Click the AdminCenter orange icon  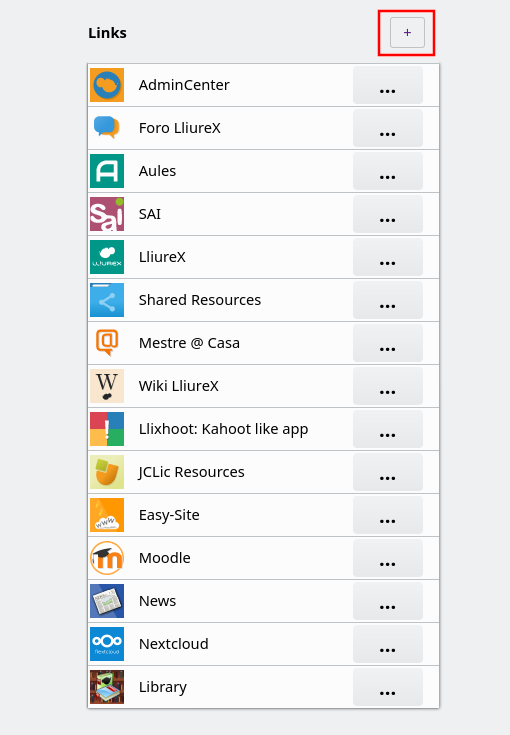tap(107, 85)
